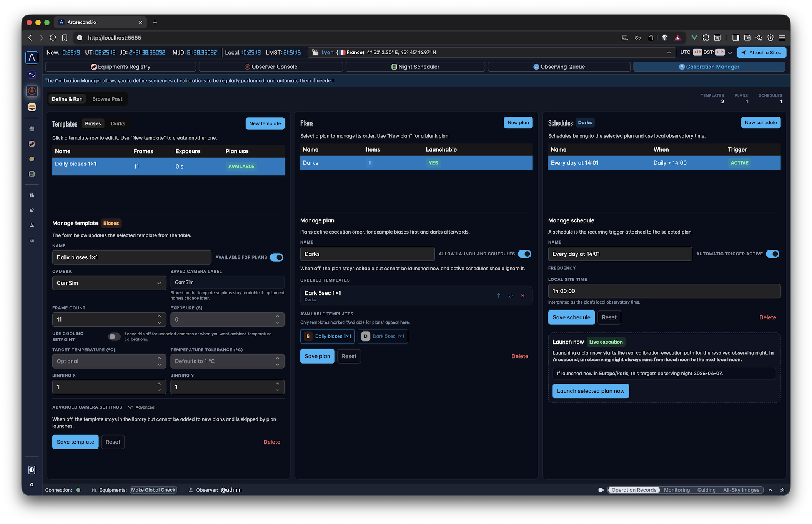This screenshot has height=524, width=812.
Task: Select the red HAL-eye sidebar icon
Action: (x=32, y=91)
